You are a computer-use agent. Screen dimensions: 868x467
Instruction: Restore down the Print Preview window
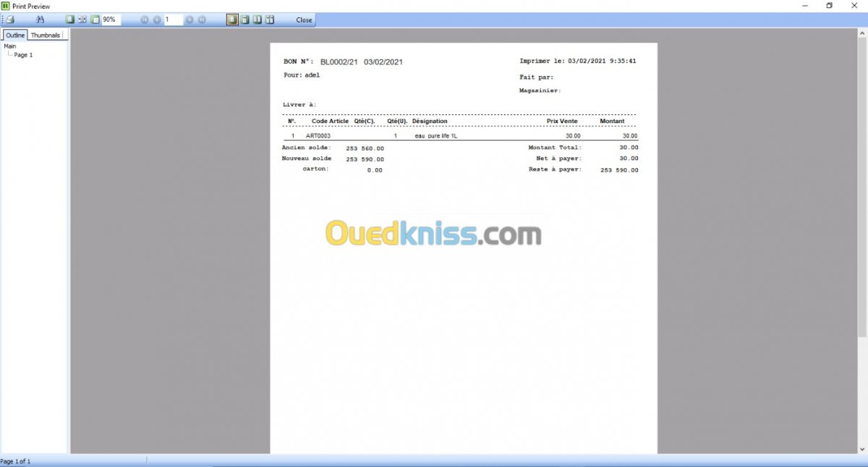point(830,6)
